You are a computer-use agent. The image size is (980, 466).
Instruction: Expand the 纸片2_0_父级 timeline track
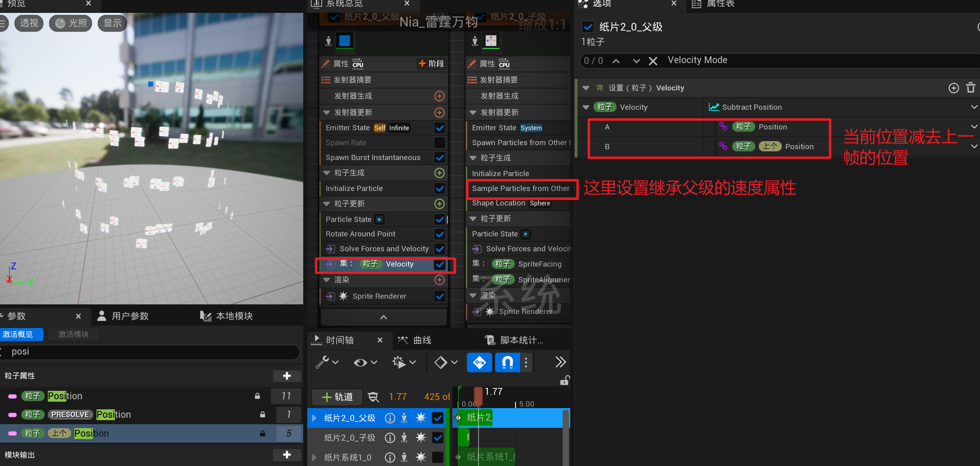click(314, 418)
